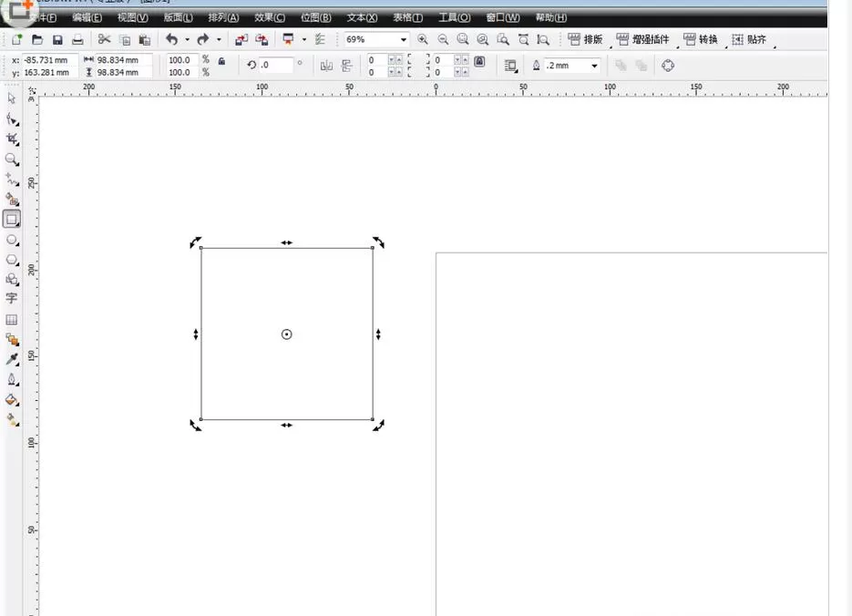
Task: Click the Print icon
Action: tap(77, 40)
